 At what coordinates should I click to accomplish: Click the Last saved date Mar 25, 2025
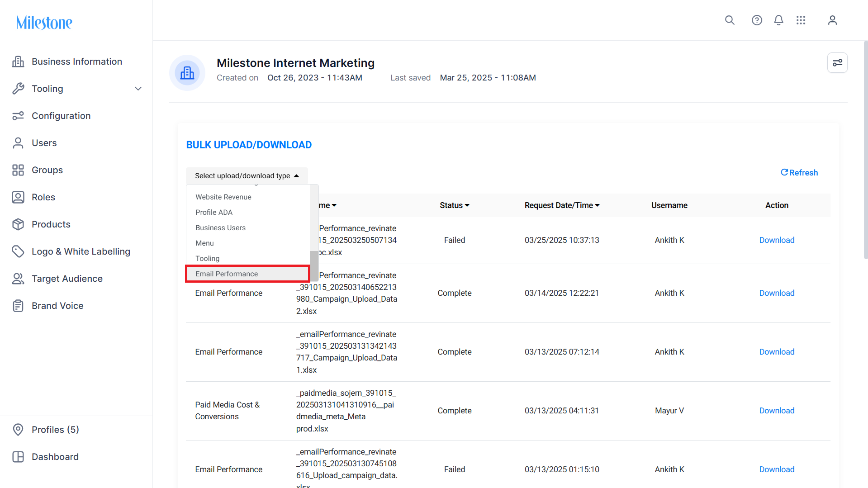488,78
